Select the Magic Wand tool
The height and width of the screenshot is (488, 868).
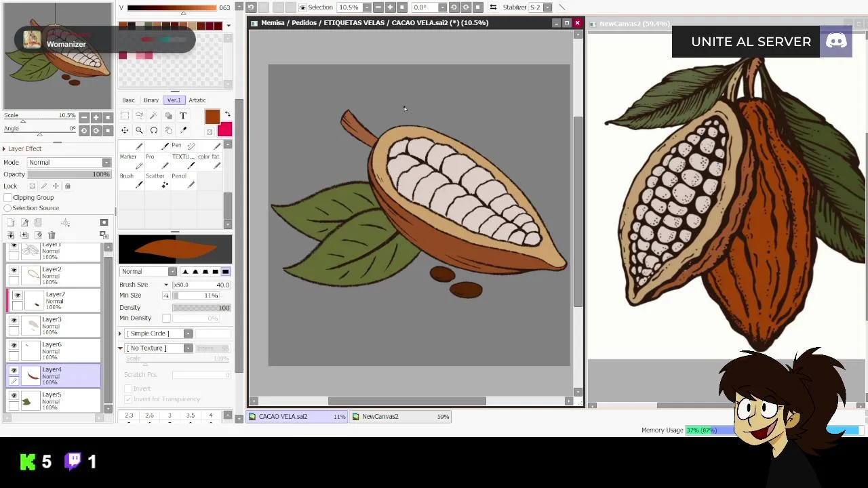(x=153, y=116)
